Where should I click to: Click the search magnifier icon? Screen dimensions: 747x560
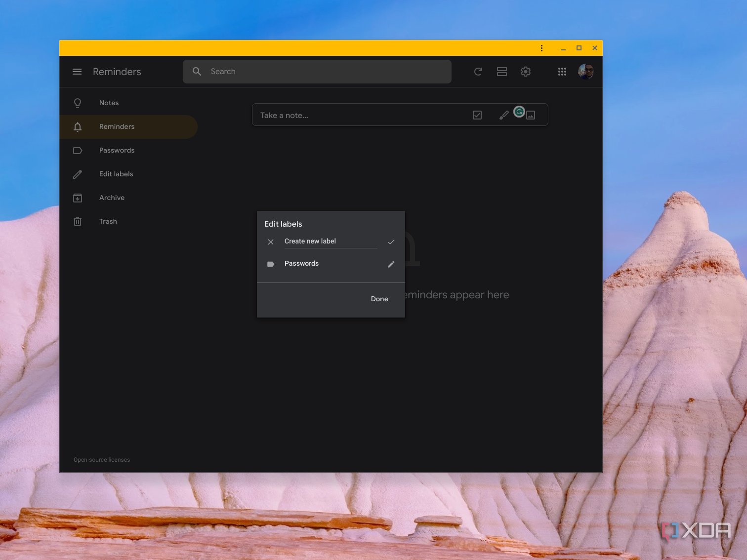(x=197, y=72)
